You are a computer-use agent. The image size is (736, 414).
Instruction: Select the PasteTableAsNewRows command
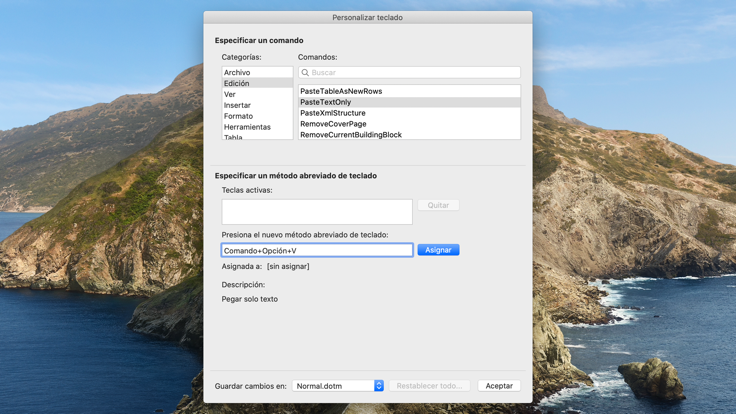[x=409, y=91]
